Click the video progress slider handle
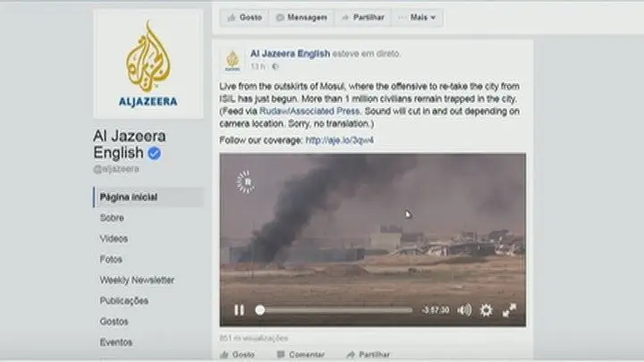Viewport: 644px width, 362px height. pyautogui.click(x=260, y=310)
